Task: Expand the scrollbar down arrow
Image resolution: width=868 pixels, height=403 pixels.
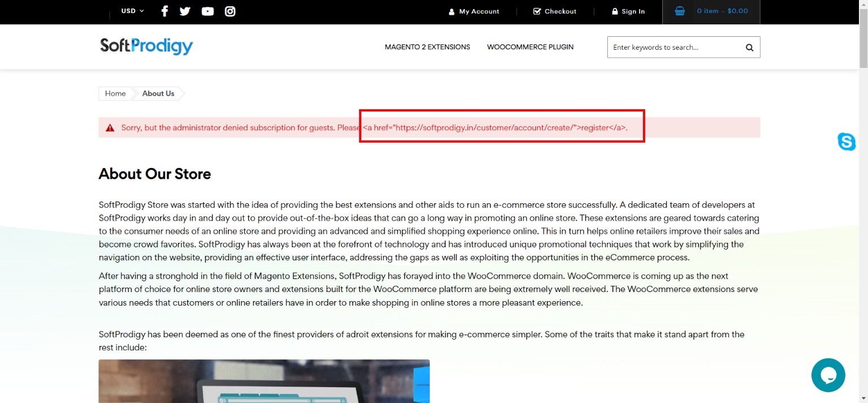Action: pyautogui.click(x=864, y=398)
